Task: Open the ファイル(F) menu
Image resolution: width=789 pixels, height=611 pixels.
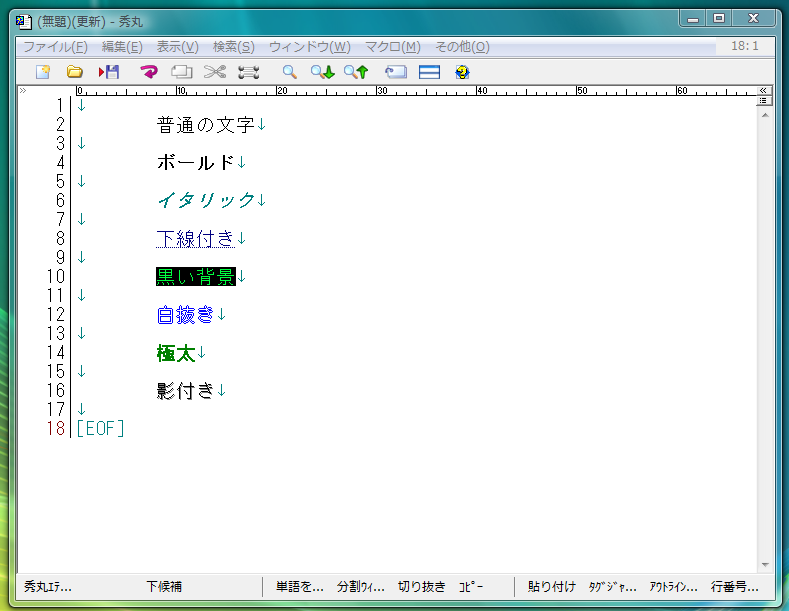Action: click(56, 47)
